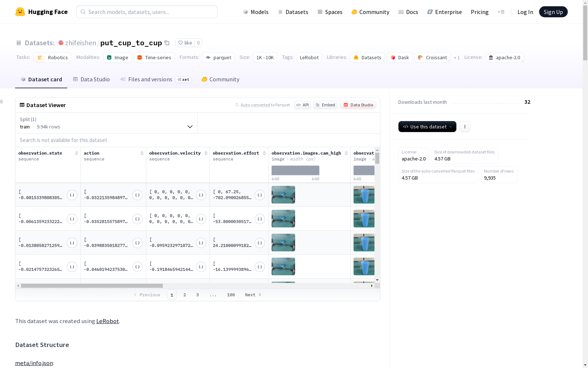Copy the dataset name with the copy icon
588x368 pixels.
pos(167,43)
